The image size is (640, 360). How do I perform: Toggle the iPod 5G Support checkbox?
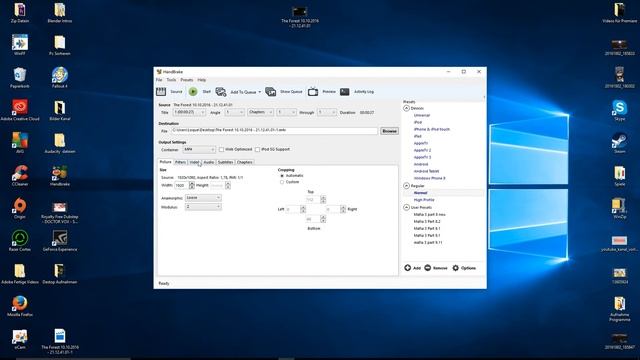point(257,149)
